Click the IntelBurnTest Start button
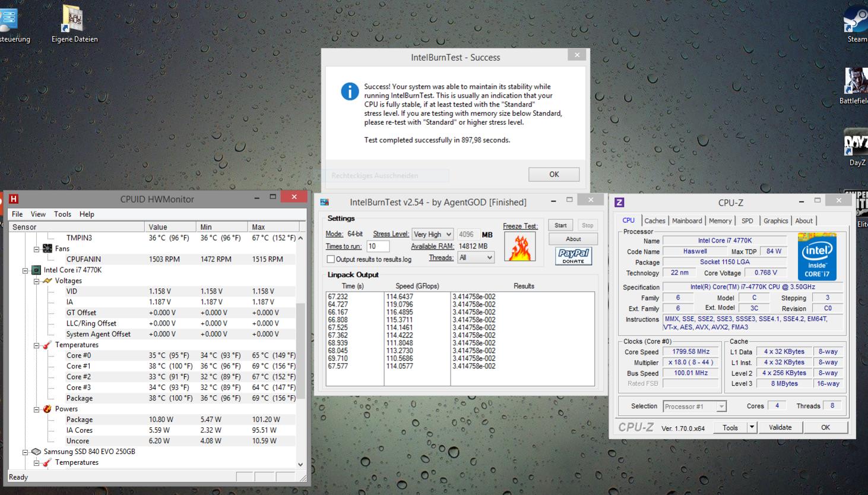The width and height of the screenshot is (868, 495). pos(560,225)
